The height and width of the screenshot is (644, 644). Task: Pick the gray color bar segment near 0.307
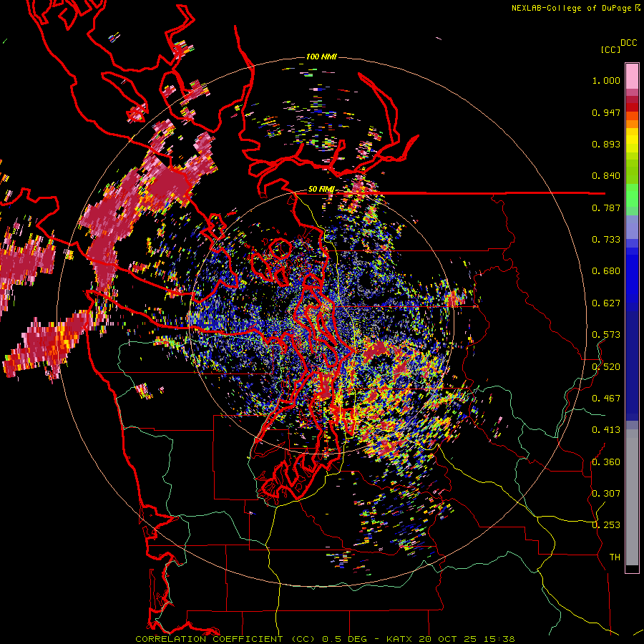click(x=632, y=497)
